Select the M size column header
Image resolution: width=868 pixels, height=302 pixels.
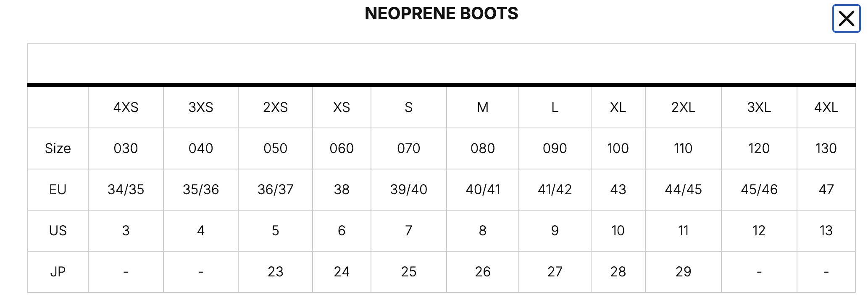pyautogui.click(x=483, y=107)
